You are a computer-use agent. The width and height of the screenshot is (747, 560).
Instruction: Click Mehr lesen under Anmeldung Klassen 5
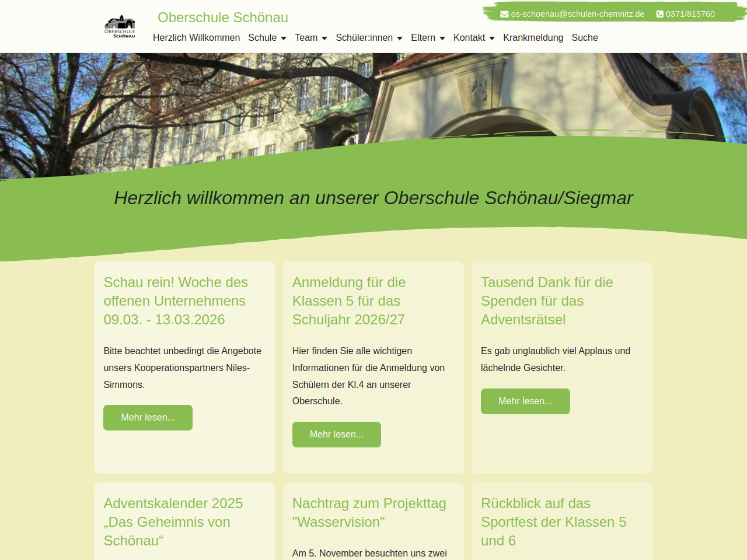pos(336,435)
